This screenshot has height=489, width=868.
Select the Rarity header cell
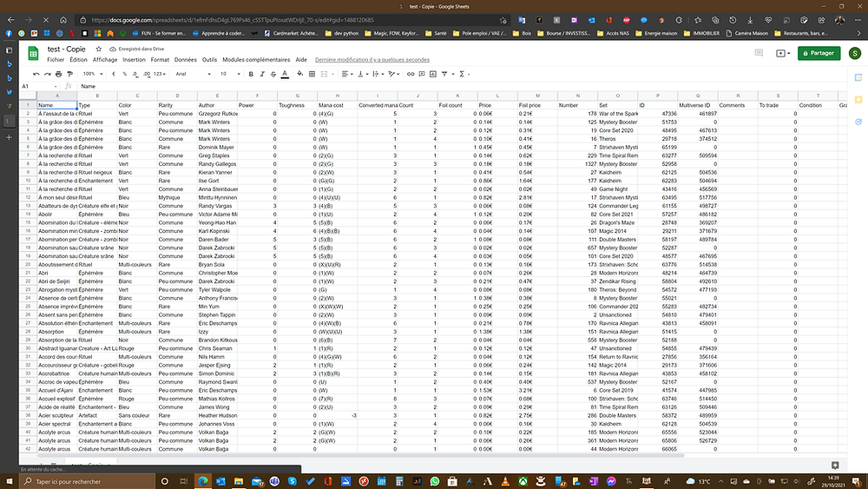[177, 105]
